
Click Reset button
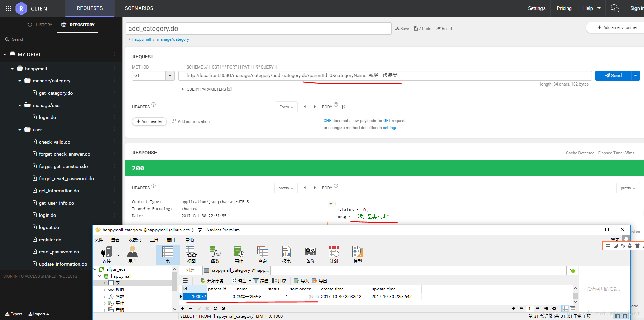tap(444, 29)
